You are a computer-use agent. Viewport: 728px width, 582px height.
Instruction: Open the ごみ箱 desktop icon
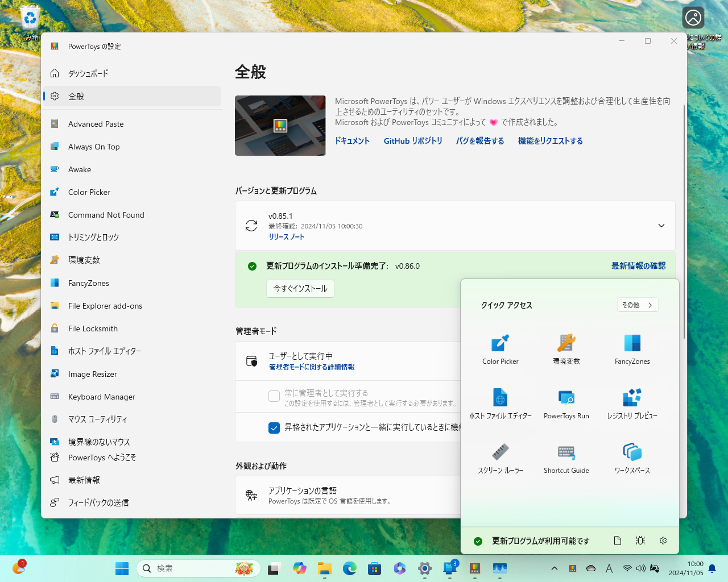(x=30, y=24)
